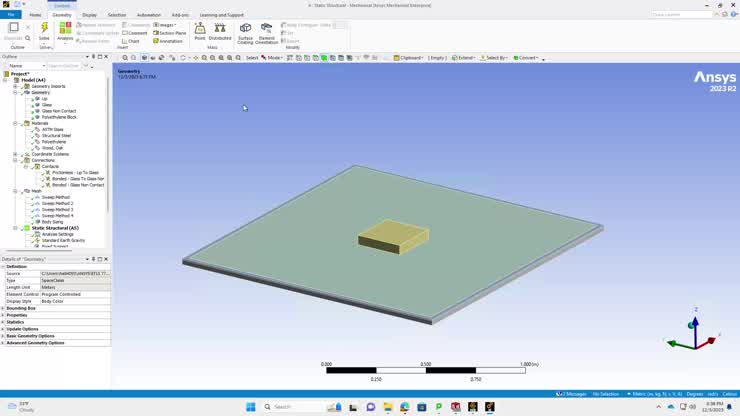Open the Analysis tool in ribbon
740x416 pixels.
[65, 31]
